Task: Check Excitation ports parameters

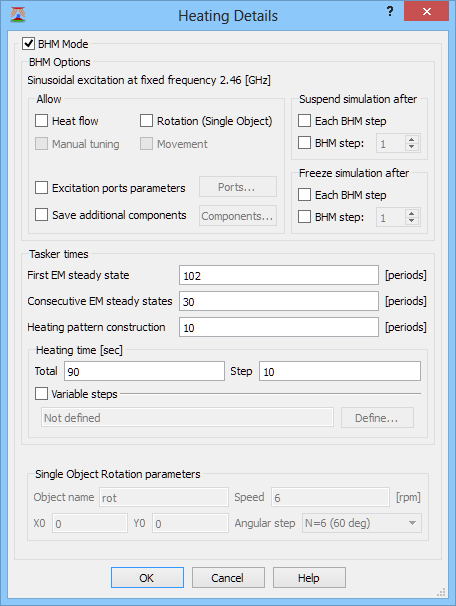Action: coord(41,188)
